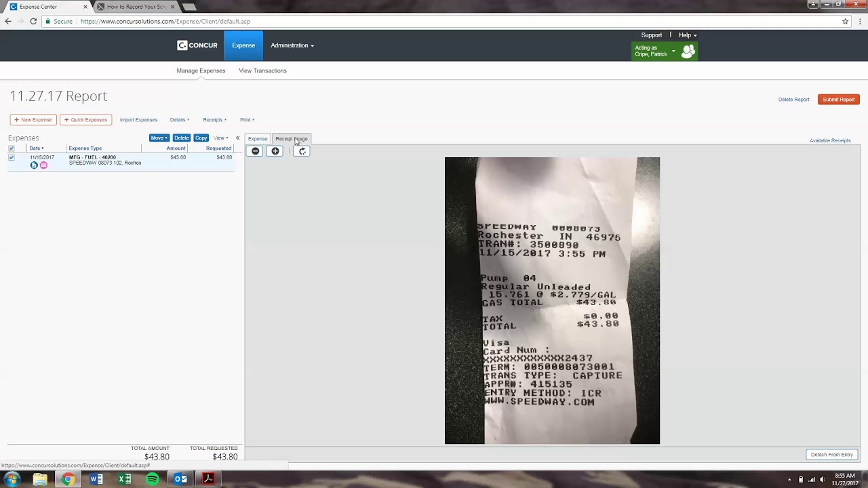Click the user profile avatar icon
The height and width of the screenshot is (488, 868).
[688, 51]
